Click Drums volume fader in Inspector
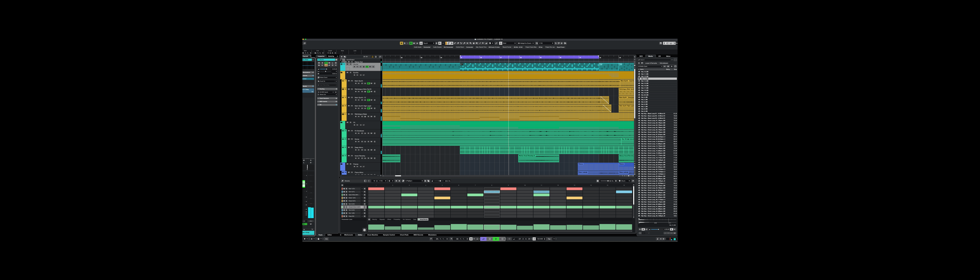 click(x=326, y=69)
